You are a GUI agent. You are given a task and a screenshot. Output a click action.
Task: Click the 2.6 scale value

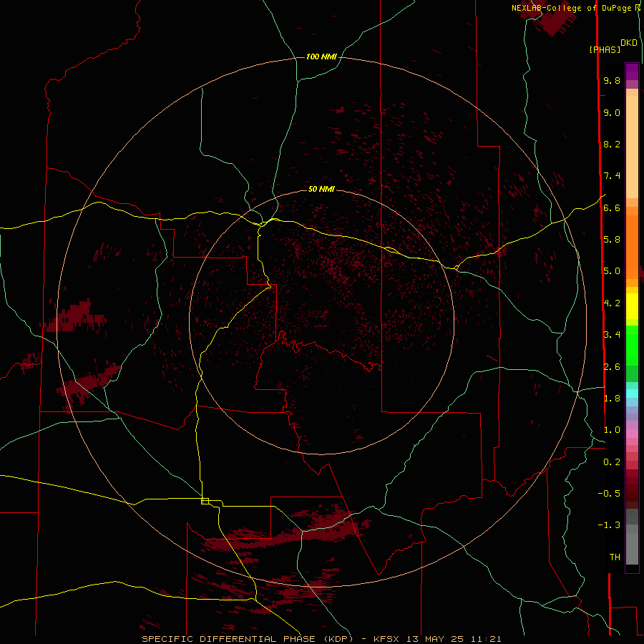coord(612,367)
